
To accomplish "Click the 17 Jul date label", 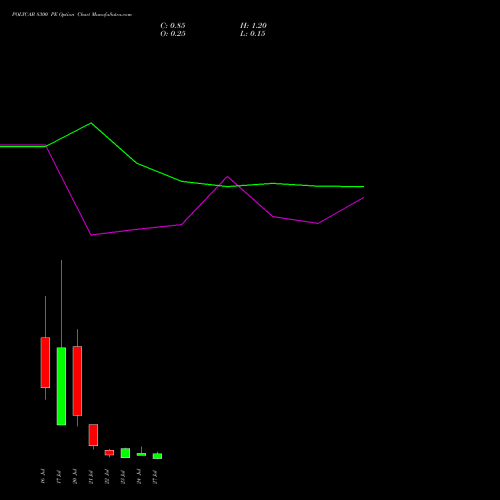I will pos(59,476).
